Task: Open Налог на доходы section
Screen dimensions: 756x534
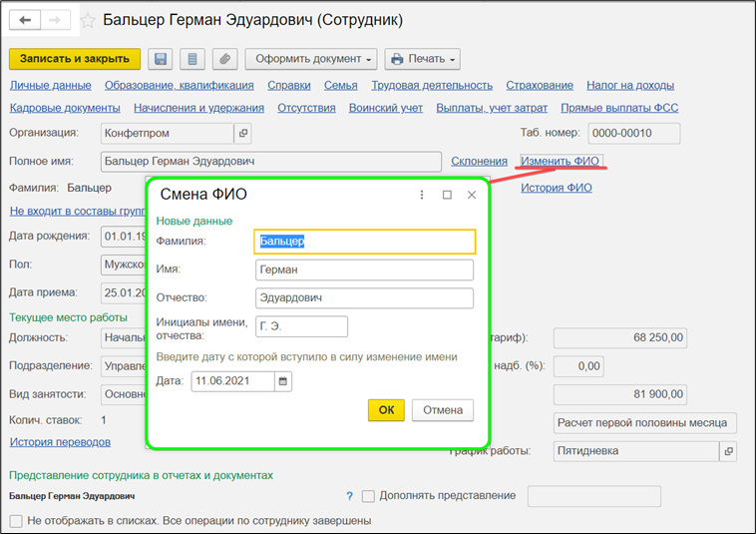Action: tap(630, 86)
